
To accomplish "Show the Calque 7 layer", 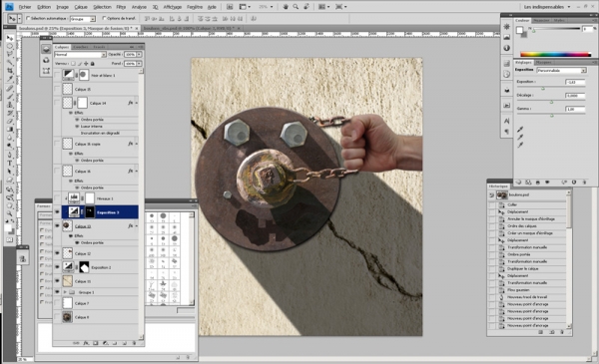I will [x=57, y=303].
